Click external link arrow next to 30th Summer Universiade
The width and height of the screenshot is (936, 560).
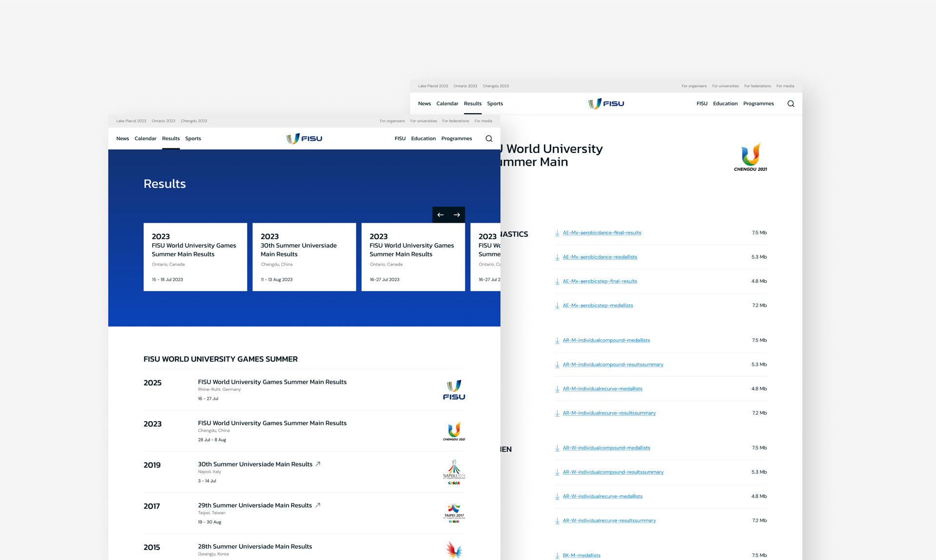pyautogui.click(x=318, y=464)
